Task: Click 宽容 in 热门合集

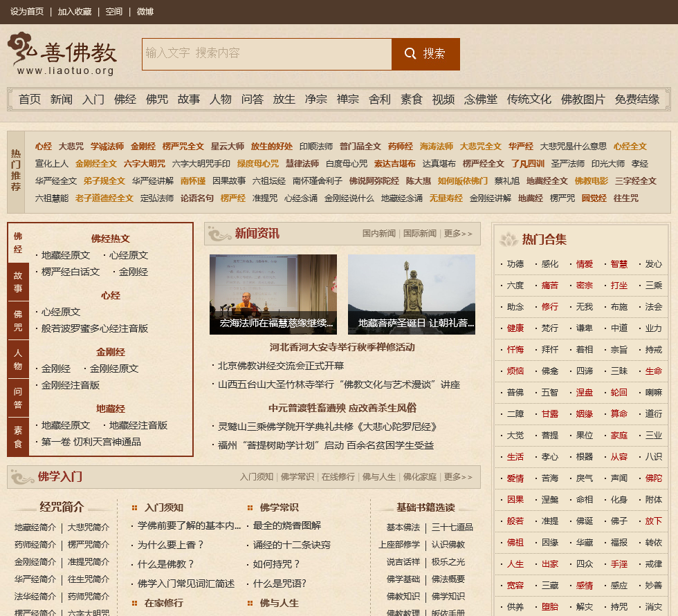Action: [515, 586]
